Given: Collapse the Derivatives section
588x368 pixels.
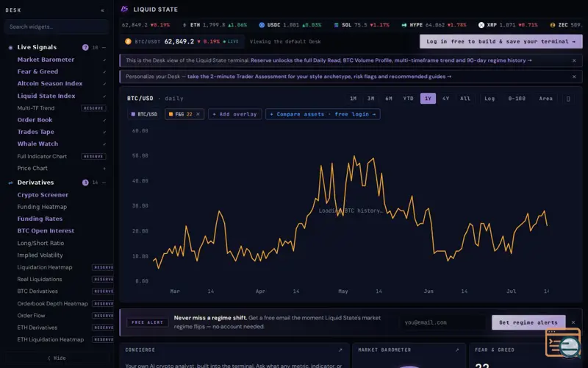Looking at the screenshot, I should [x=104, y=183].
